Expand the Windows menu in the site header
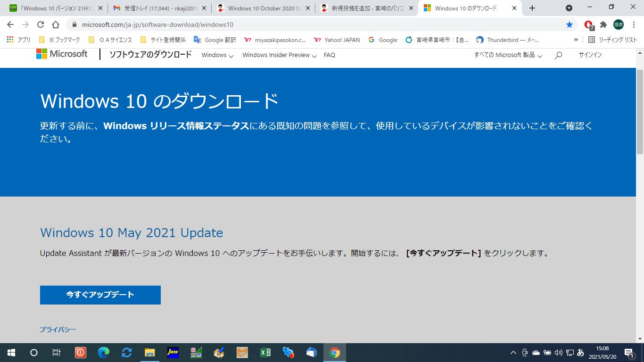 coord(217,55)
